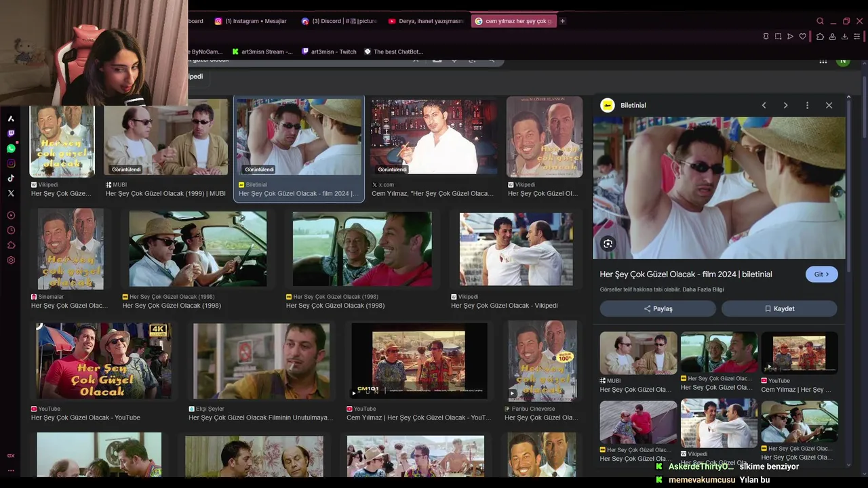
Task: Open art3misn - Twitch bookmark
Action: [x=329, y=52]
